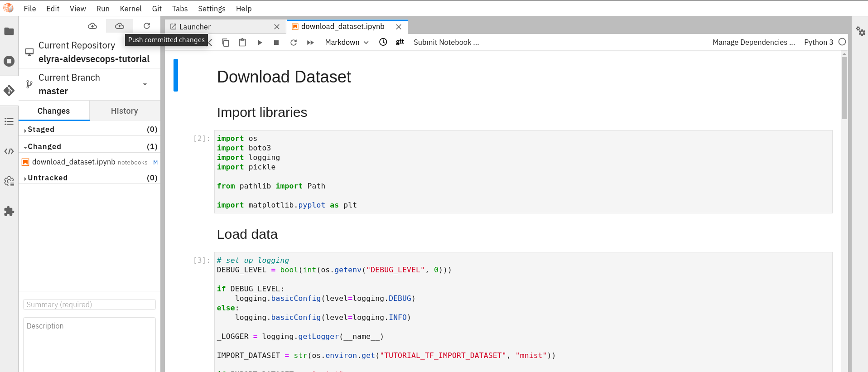Pull latest changes cloud-download icon
868x372 pixels.
coord(92,26)
